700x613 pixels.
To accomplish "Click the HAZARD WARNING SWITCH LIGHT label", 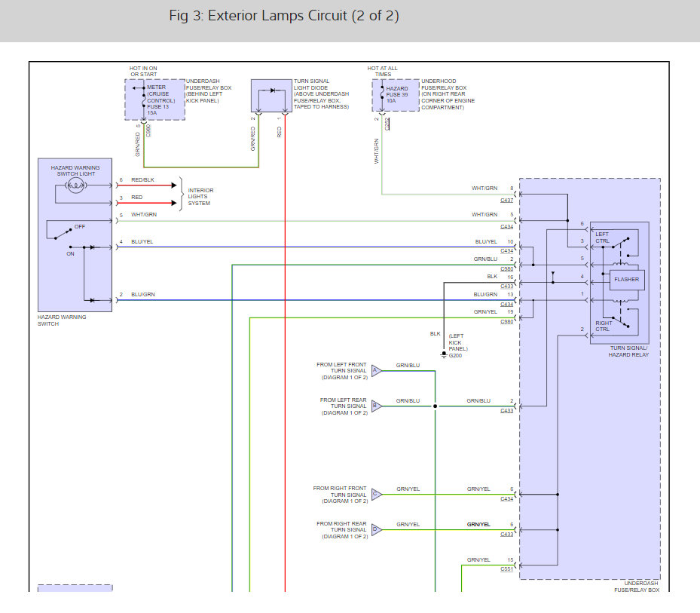I will (75, 170).
